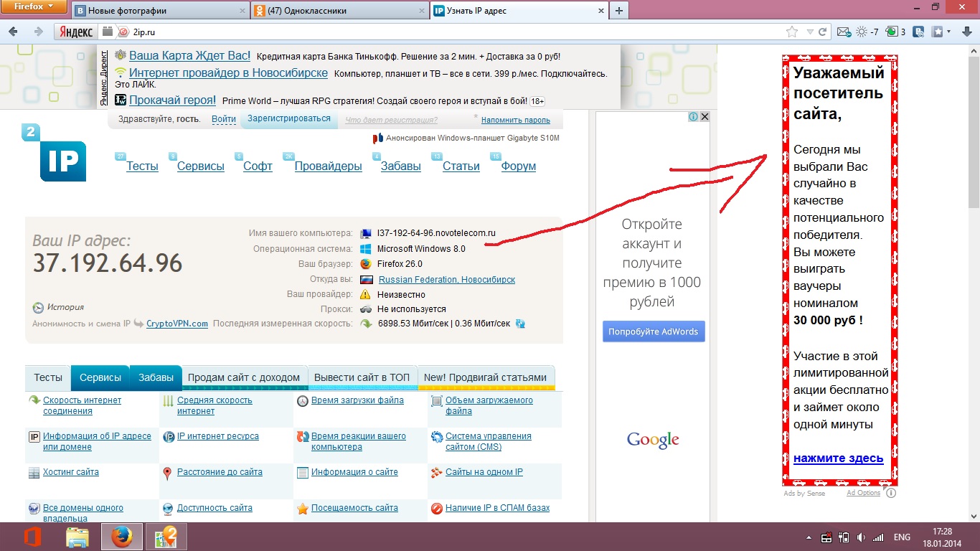The image size is (980, 551).
Task: Open the New! Продвигай статьями tab
Action: (486, 377)
